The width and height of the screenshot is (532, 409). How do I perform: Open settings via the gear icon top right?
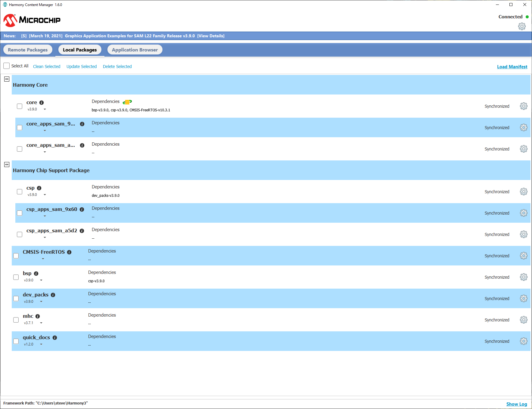tap(522, 26)
